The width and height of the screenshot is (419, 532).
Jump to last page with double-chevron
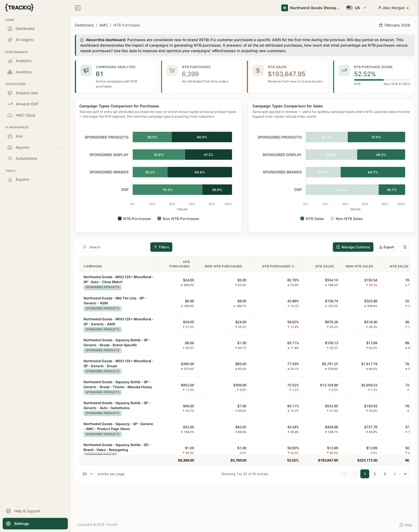(405, 474)
